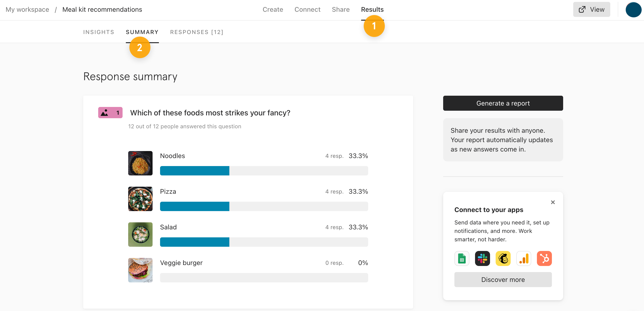The height and width of the screenshot is (311, 644).
Task: Click the Mailchimp integration icon
Action: [x=503, y=258]
